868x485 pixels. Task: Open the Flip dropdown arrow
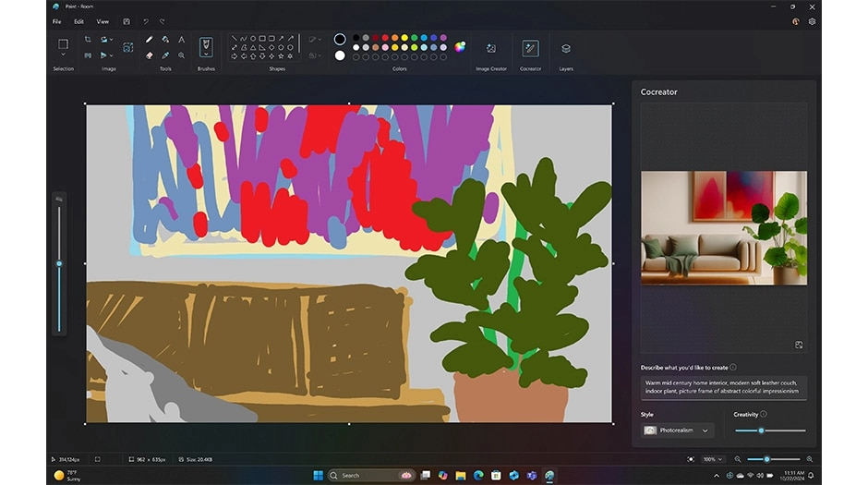[111, 55]
